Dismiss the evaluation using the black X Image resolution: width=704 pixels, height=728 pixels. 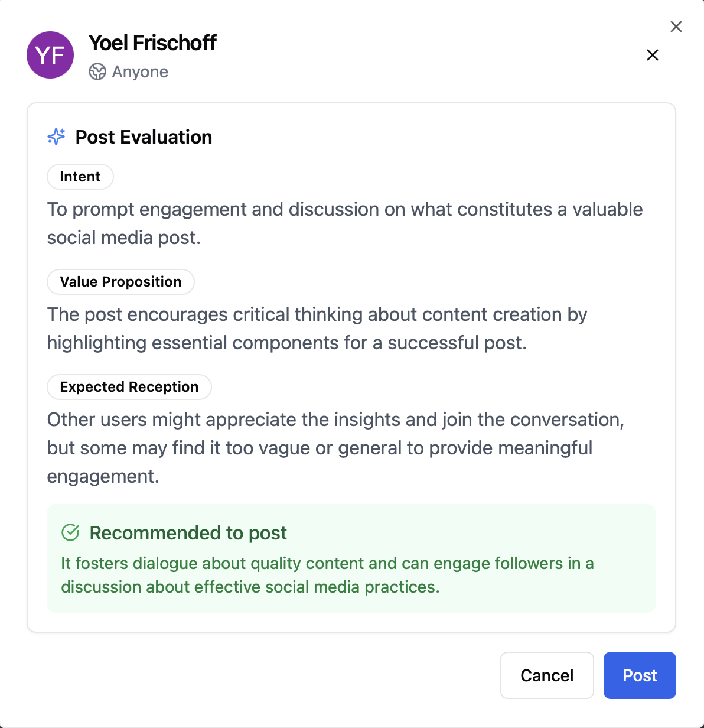(653, 55)
